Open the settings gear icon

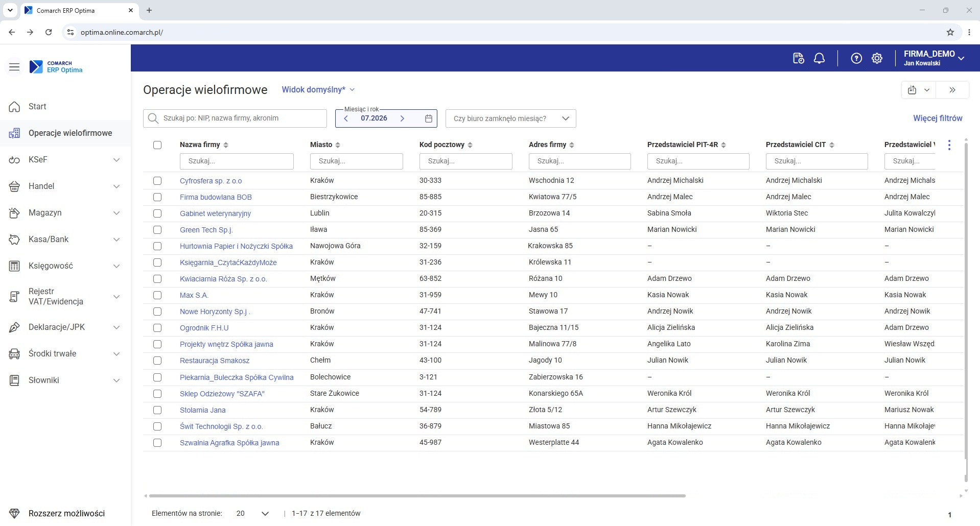tap(877, 58)
